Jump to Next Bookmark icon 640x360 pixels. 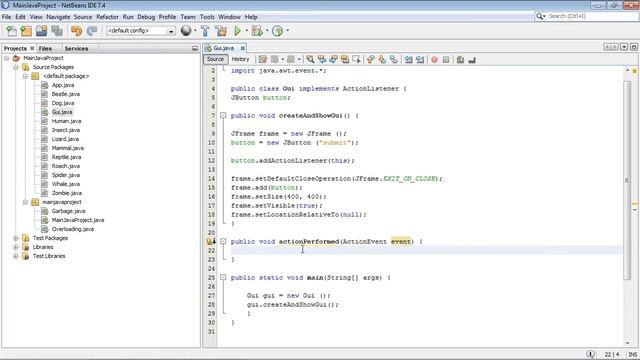pyautogui.click(x=382, y=60)
